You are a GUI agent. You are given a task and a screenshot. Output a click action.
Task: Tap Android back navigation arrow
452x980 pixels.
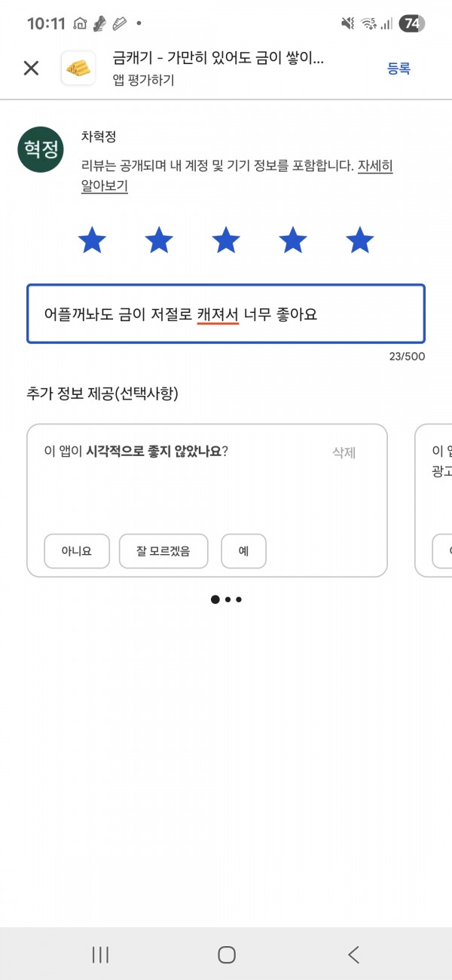[353, 954]
